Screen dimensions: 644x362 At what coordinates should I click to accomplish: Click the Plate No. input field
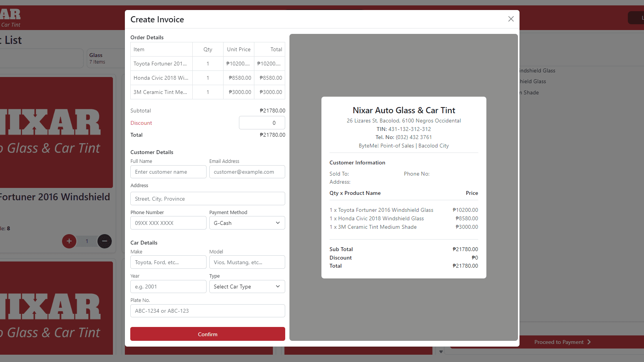tap(207, 311)
